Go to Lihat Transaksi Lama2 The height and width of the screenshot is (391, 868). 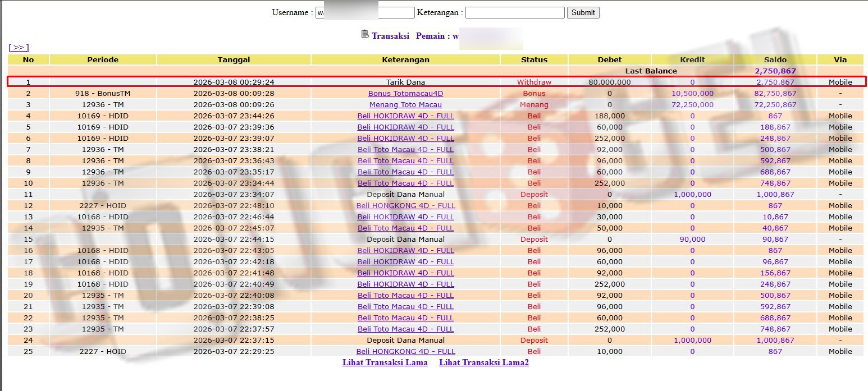[484, 362]
